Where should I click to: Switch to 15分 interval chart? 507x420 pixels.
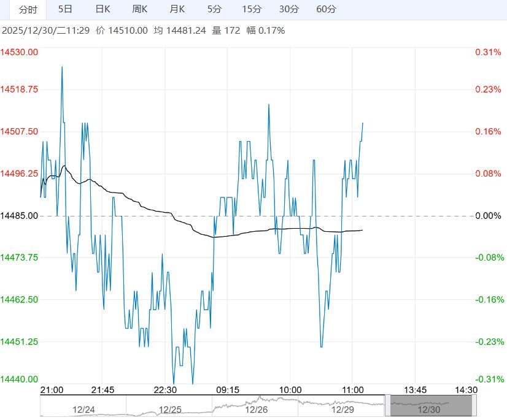tap(252, 9)
